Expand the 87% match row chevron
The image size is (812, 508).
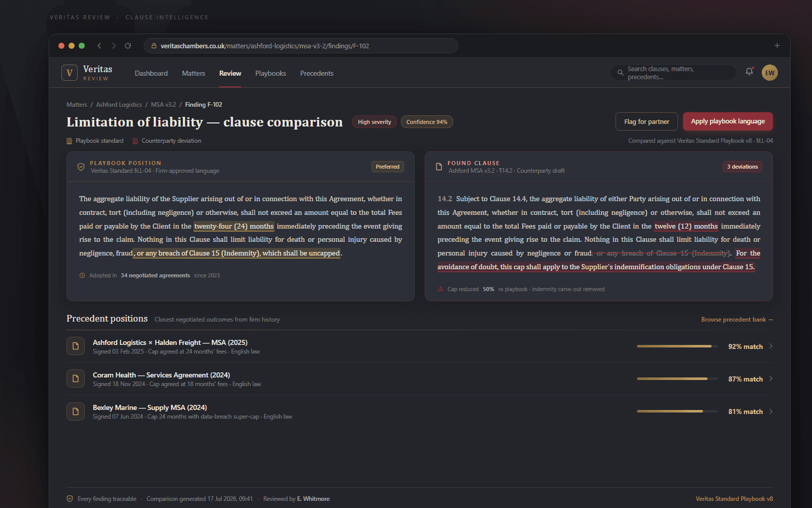[x=770, y=378]
